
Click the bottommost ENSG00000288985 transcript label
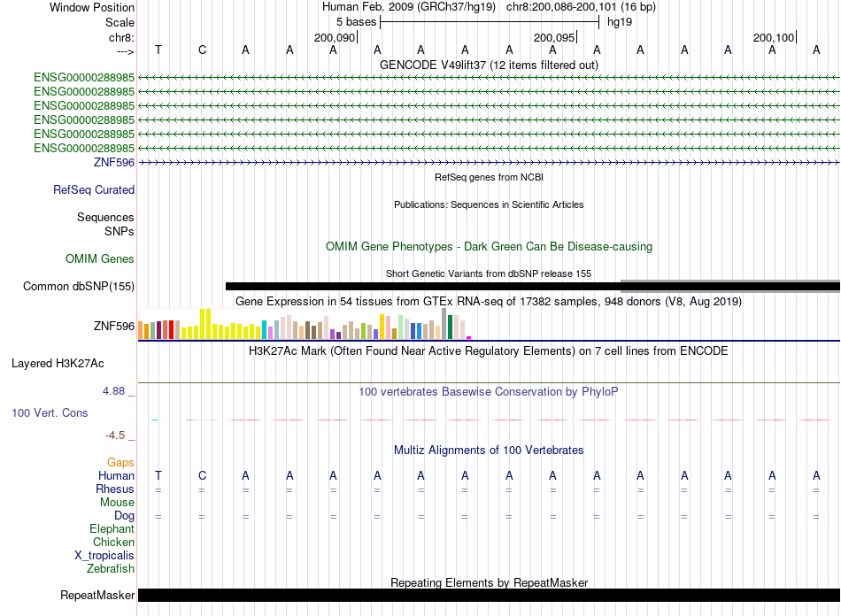tap(84, 148)
